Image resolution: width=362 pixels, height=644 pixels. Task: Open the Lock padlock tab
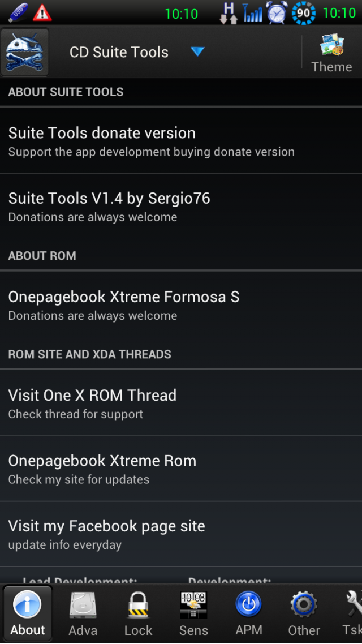point(139,613)
